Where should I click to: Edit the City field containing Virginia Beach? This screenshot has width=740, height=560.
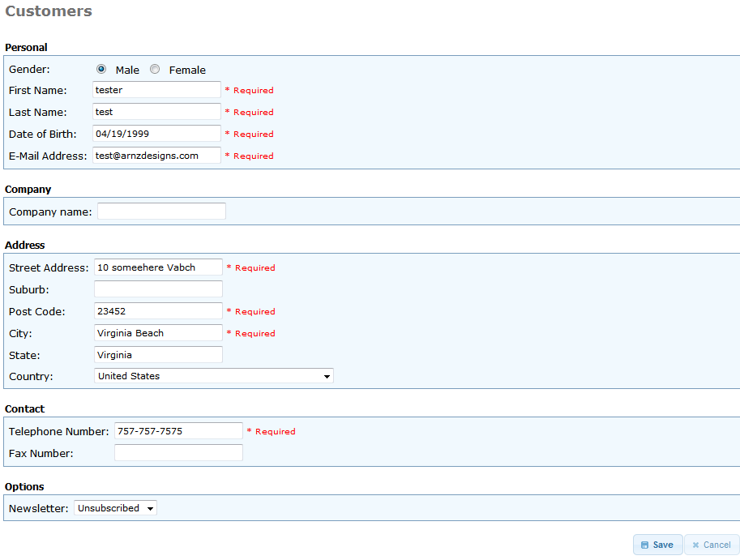158,333
